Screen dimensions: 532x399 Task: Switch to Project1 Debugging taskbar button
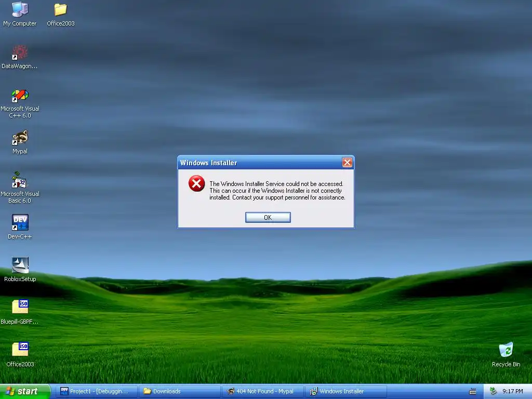(96, 391)
